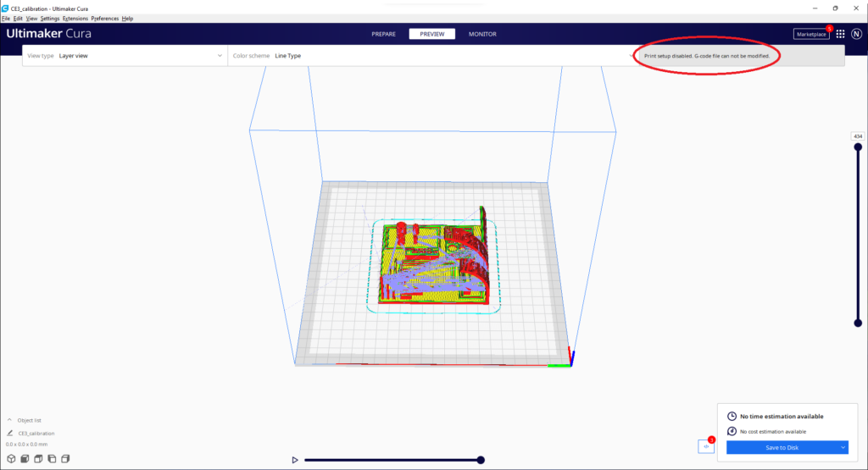Open the Help menu
Image resolution: width=868 pixels, height=470 pixels.
[x=127, y=19]
